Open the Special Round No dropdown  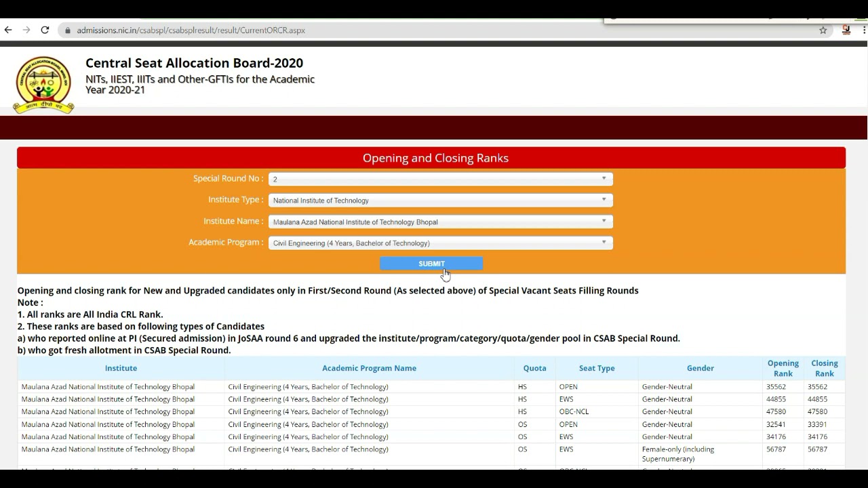(x=441, y=179)
